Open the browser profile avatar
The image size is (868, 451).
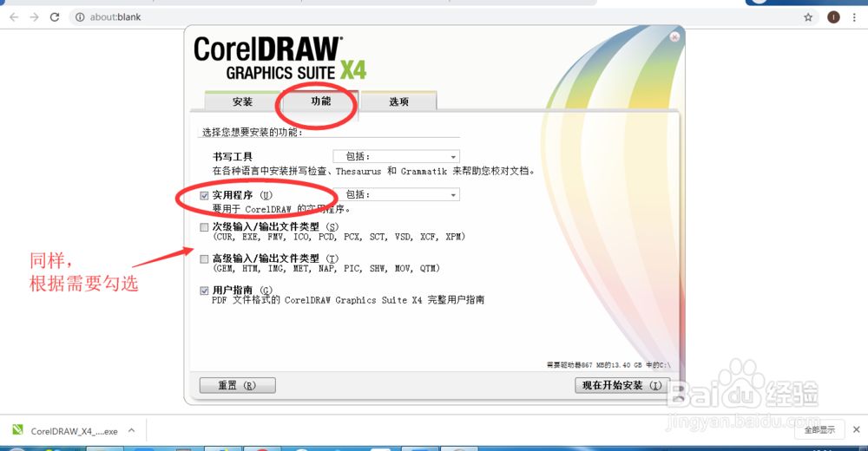point(833,17)
